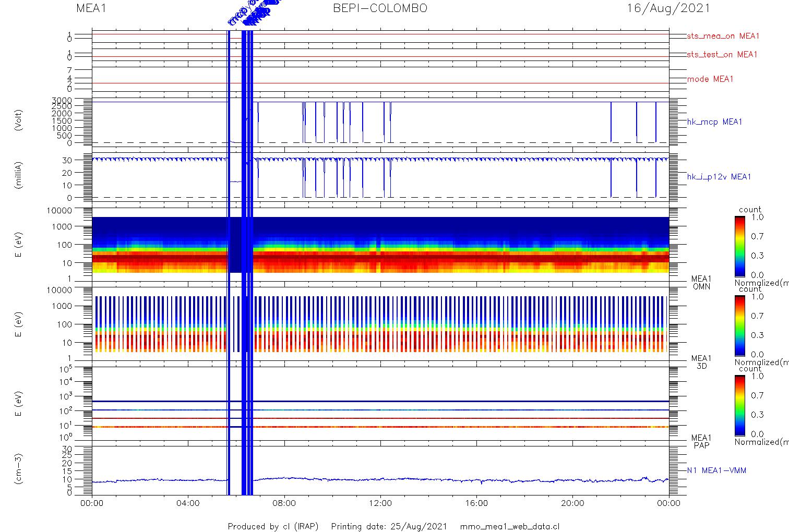
Task: Click the mmo_mea1_web_data.cl footer text
Action: tap(510, 526)
